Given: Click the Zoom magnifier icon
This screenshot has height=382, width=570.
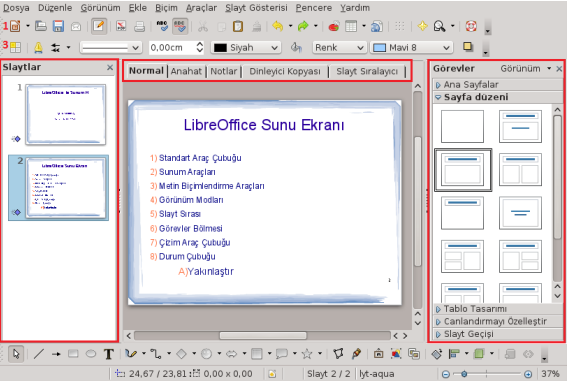Looking at the screenshot, I should (439, 26).
